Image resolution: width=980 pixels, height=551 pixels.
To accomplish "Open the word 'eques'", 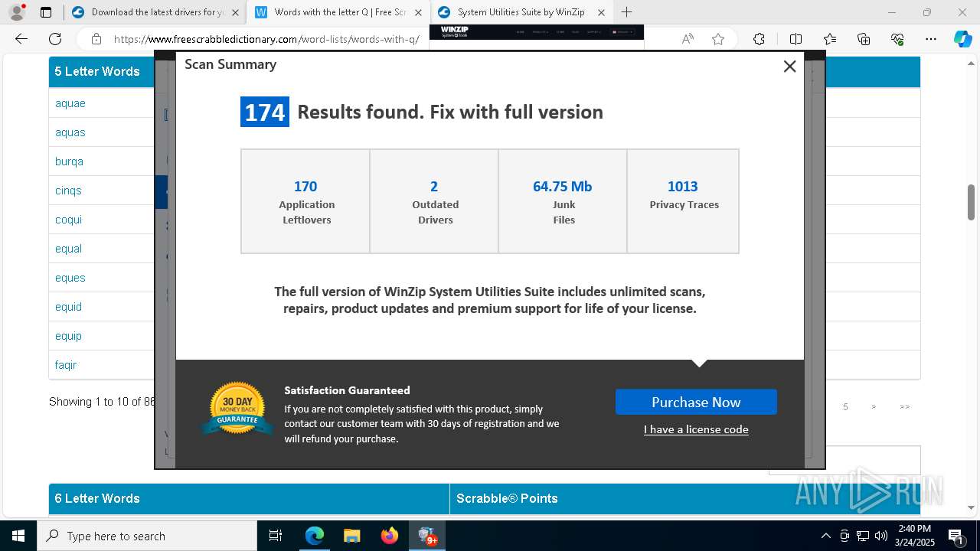I will click(70, 278).
